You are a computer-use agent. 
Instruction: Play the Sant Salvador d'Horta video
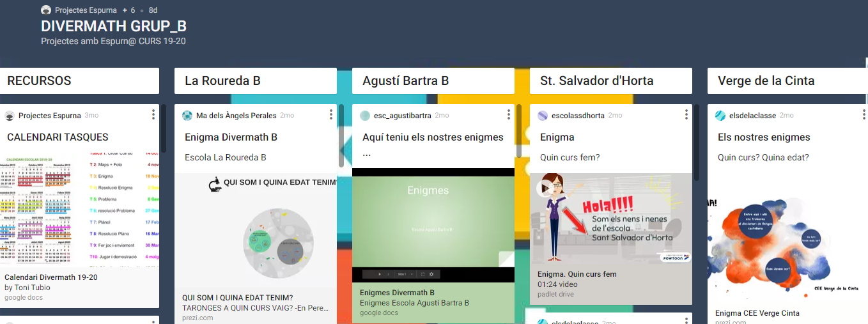(x=546, y=188)
